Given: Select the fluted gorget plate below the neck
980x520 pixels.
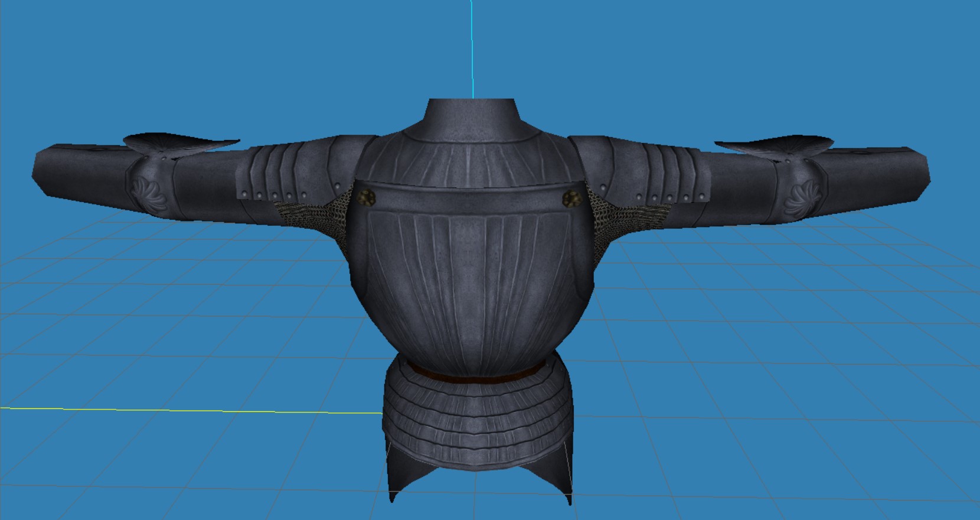Looking at the screenshot, I should click(x=472, y=157).
